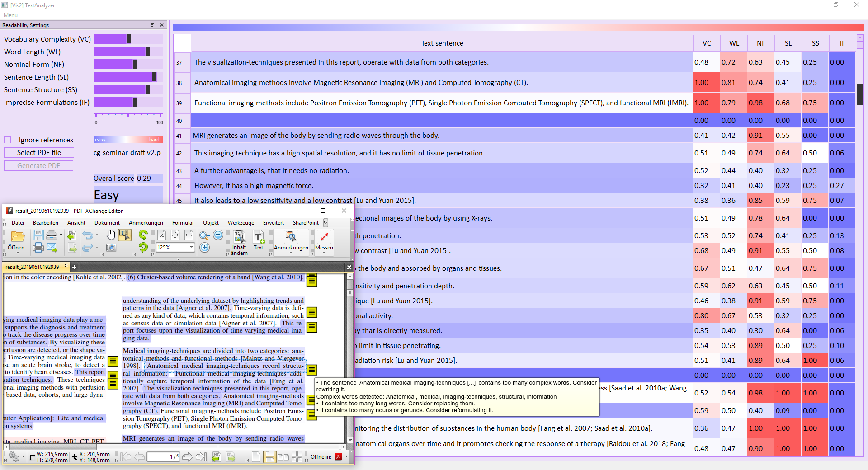Open the Dokument menu
Screen dimensions: 868x470
(107, 223)
